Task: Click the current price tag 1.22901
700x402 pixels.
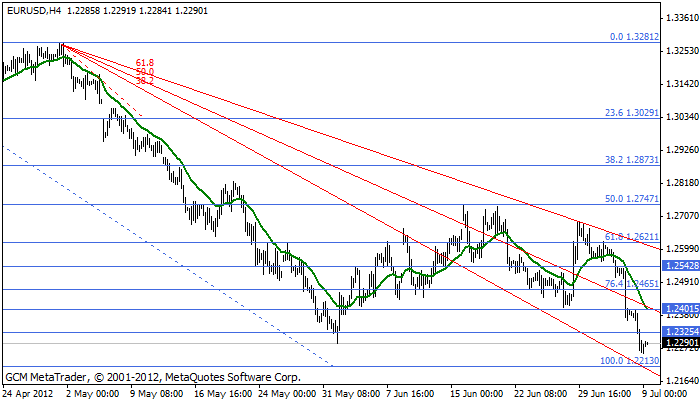Action: [x=682, y=343]
